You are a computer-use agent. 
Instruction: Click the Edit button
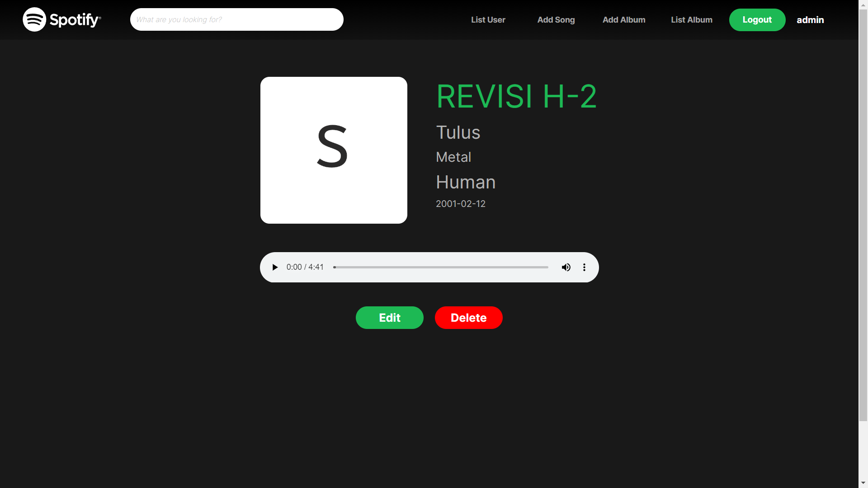(389, 318)
